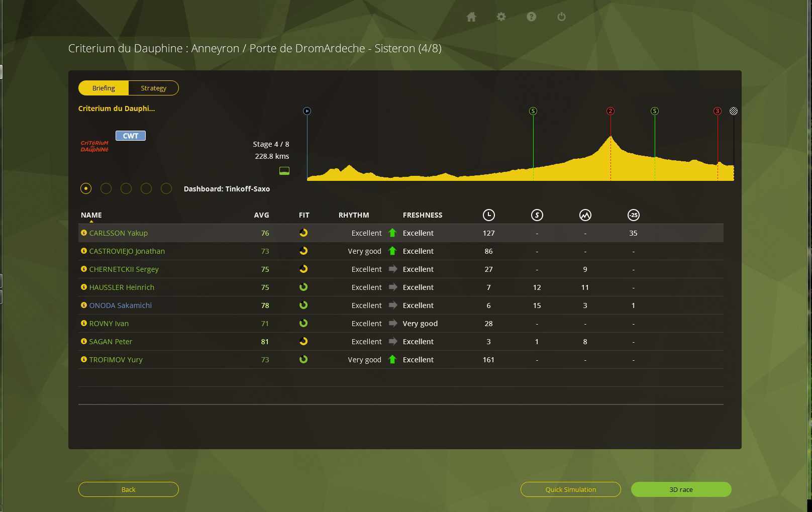Click green rhythm arrow for TROFIMOV Yury
The image size is (812, 512).
click(x=392, y=359)
